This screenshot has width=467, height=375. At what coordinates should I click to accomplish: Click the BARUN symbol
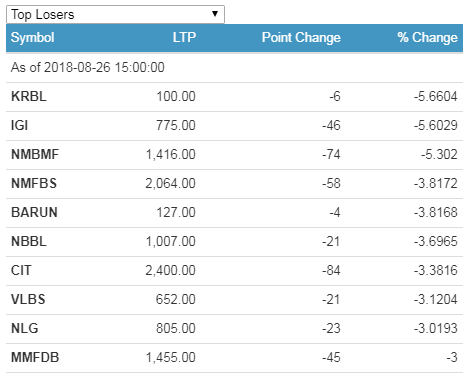[x=34, y=212]
